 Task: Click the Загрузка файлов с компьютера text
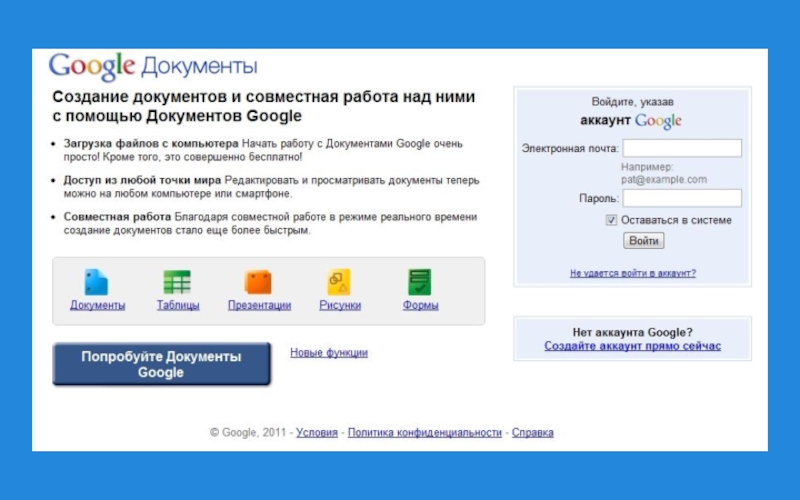coord(151,144)
